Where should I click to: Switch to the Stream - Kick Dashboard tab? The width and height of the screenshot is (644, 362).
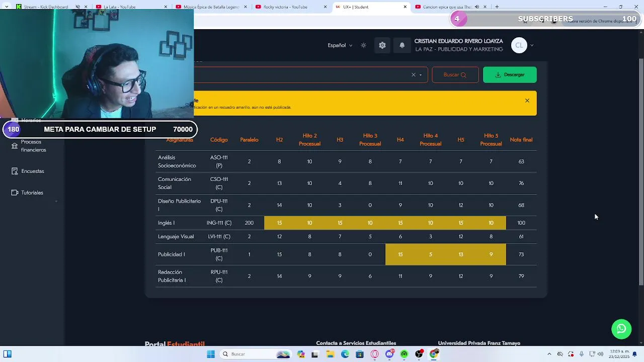click(46, 7)
